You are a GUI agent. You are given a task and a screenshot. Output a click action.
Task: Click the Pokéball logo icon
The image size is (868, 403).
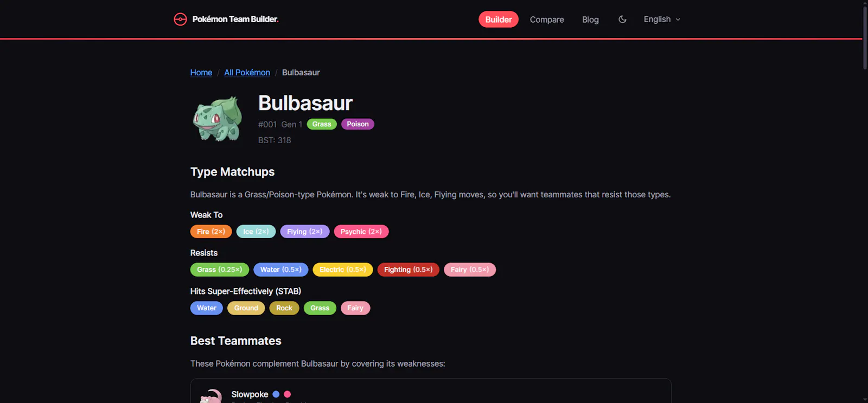pyautogui.click(x=180, y=20)
